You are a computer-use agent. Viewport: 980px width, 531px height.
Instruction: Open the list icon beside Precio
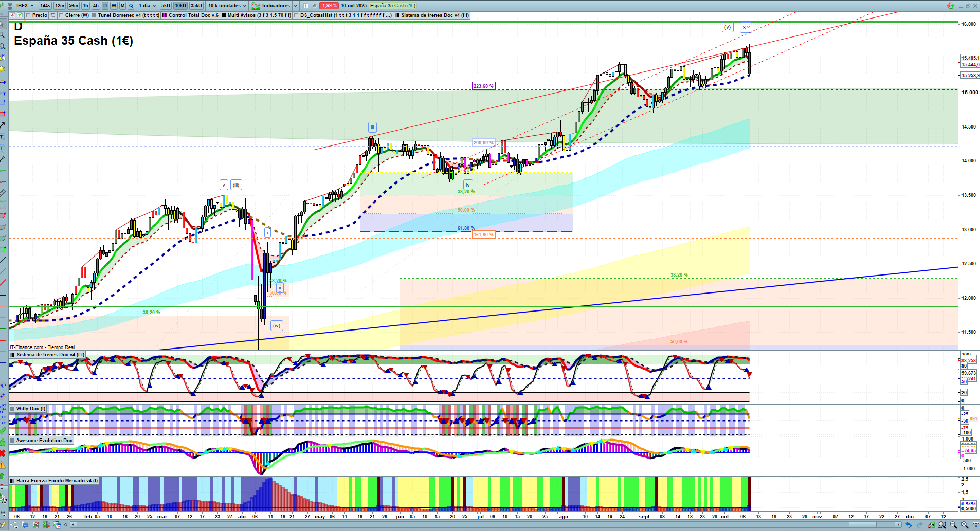[52, 15]
